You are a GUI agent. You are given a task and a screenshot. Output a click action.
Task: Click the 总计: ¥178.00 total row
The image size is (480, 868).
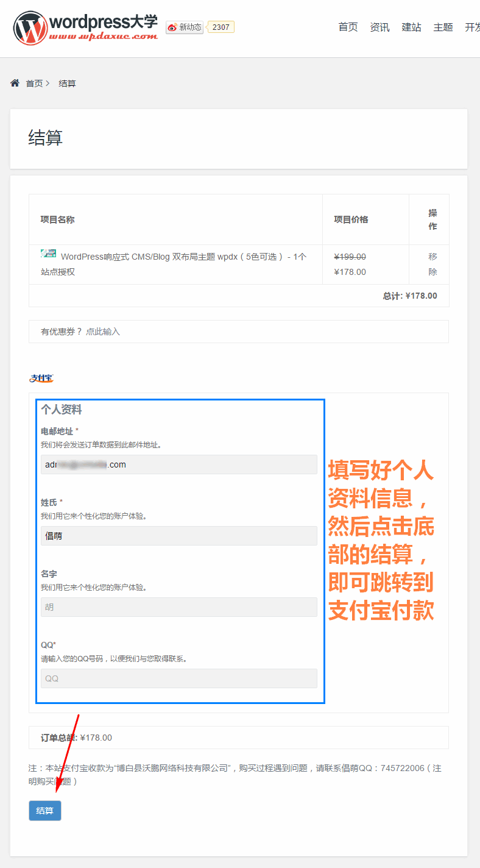[x=239, y=296]
